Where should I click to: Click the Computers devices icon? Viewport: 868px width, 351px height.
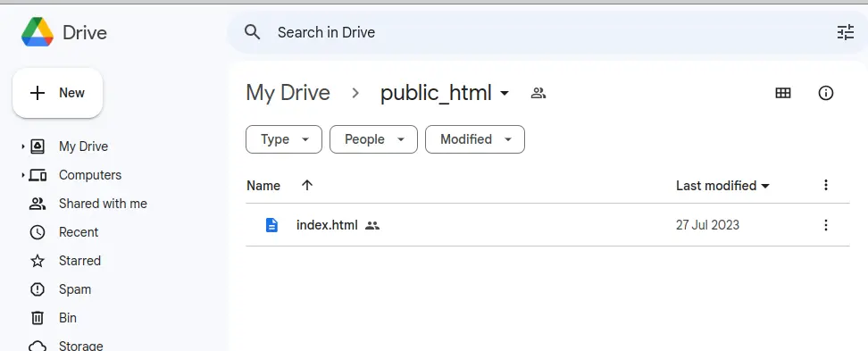38,175
